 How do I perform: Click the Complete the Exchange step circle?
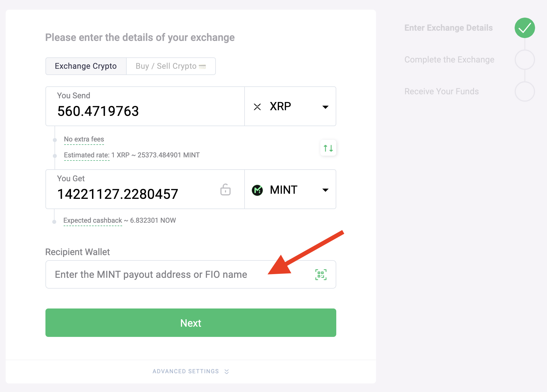pos(525,60)
